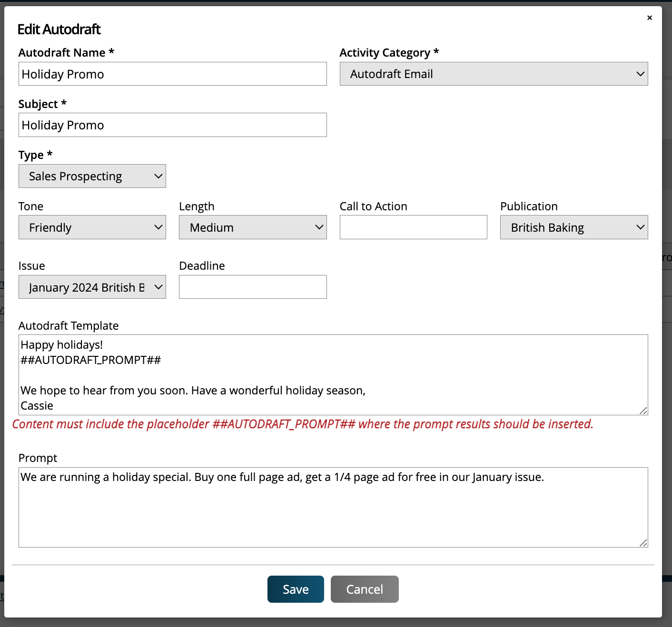Expand the Publication dropdown
The image size is (672, 627).
[x=573, y=227]
